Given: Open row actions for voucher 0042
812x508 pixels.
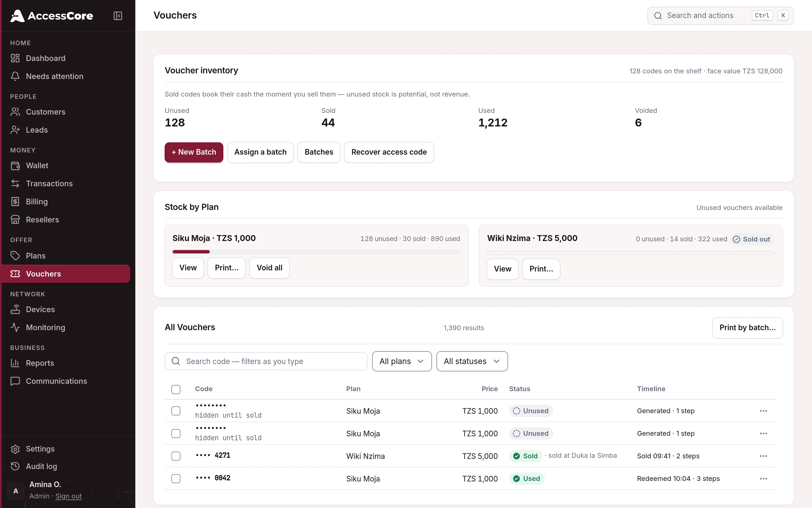Looking at the screenshot, I should pyautogui.click(x=763, y=478).
